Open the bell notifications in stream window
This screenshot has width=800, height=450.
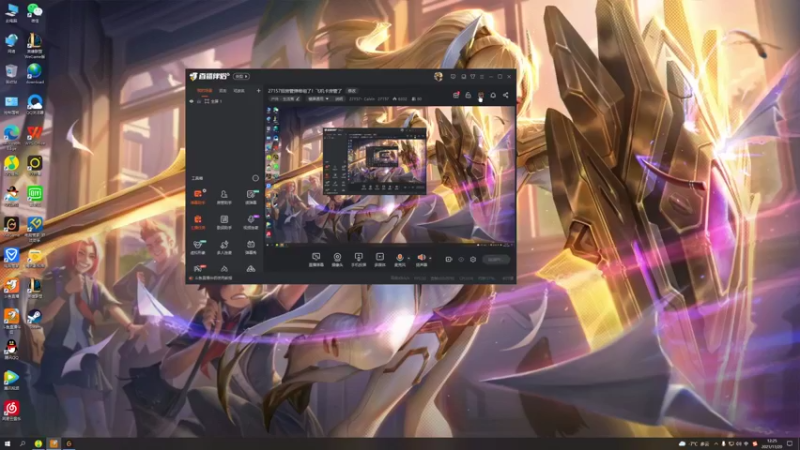(x=493, y=95)
